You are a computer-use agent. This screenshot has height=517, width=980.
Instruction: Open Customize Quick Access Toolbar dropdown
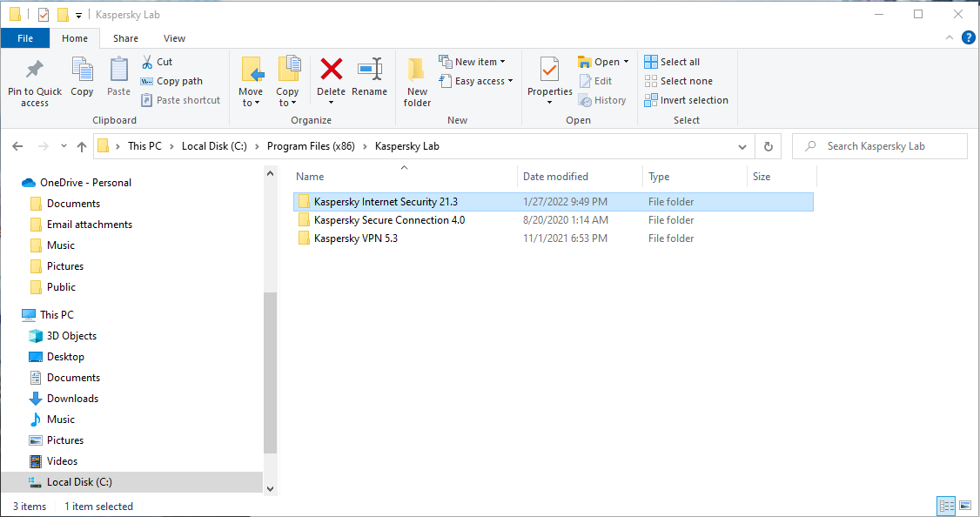[78, 15]
